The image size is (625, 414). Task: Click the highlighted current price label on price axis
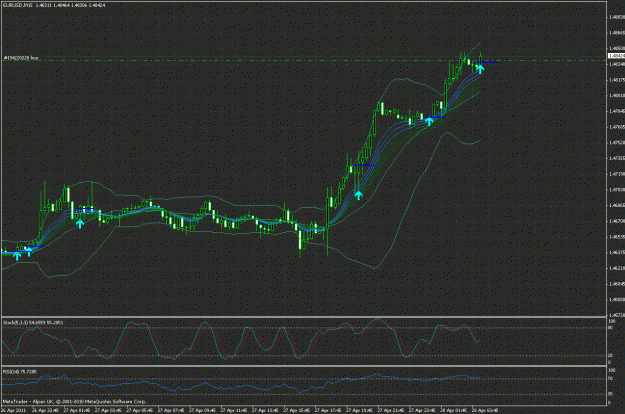point(616,56)
